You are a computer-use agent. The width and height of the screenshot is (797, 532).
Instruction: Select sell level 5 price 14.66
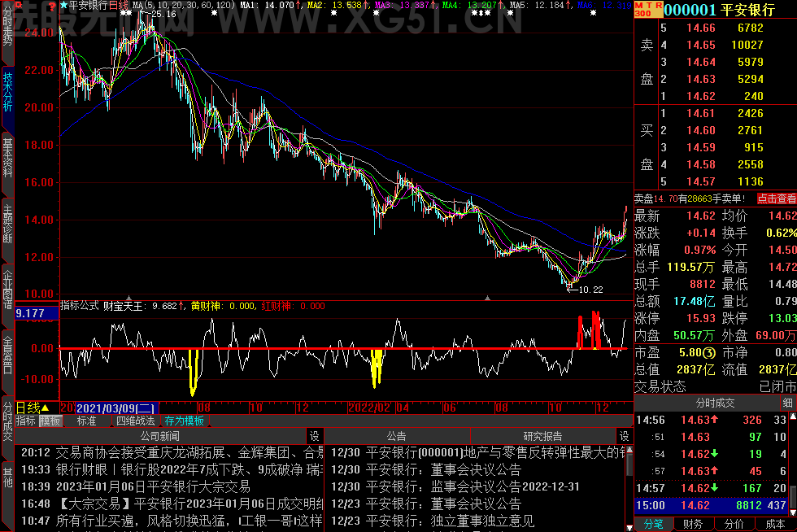click(700, 28)
